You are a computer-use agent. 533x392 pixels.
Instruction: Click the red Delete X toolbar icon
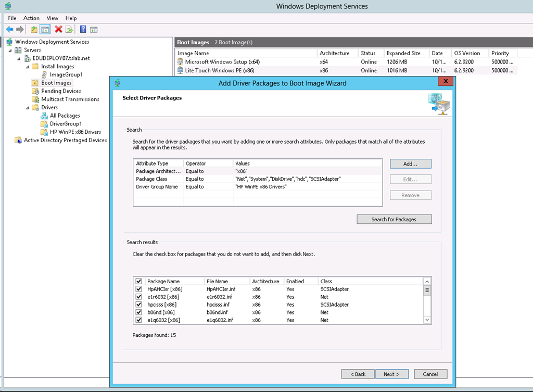click(x=58, y=29)
